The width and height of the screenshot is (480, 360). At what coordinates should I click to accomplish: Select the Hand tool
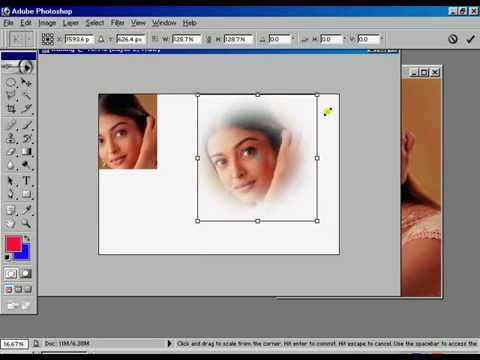click(x=11, y=223)
